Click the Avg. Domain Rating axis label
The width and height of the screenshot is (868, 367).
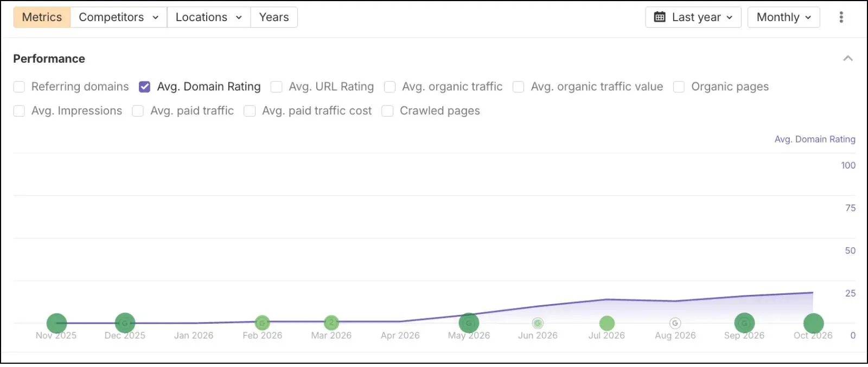click(x=815, y=139)
